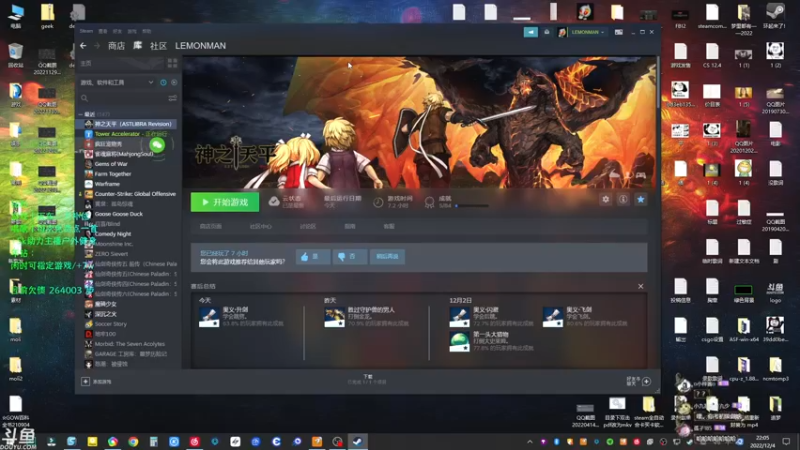The height and width of the screenshot is (450, 800).
Task: Click the green 开始游戏 play button
Action: point(225,202)
